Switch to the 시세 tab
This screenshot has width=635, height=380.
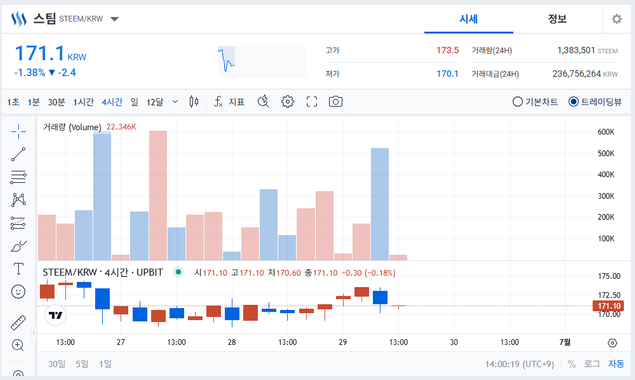[x=469, y=19]
